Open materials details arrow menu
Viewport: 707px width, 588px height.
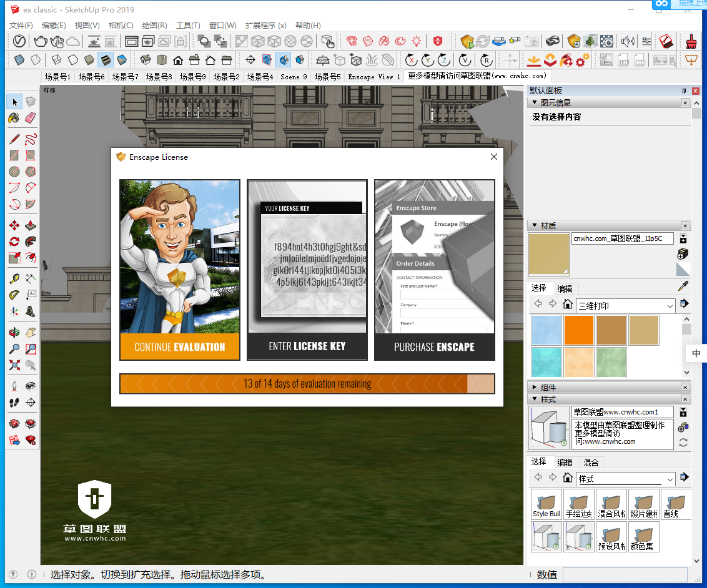coord(684,304)
